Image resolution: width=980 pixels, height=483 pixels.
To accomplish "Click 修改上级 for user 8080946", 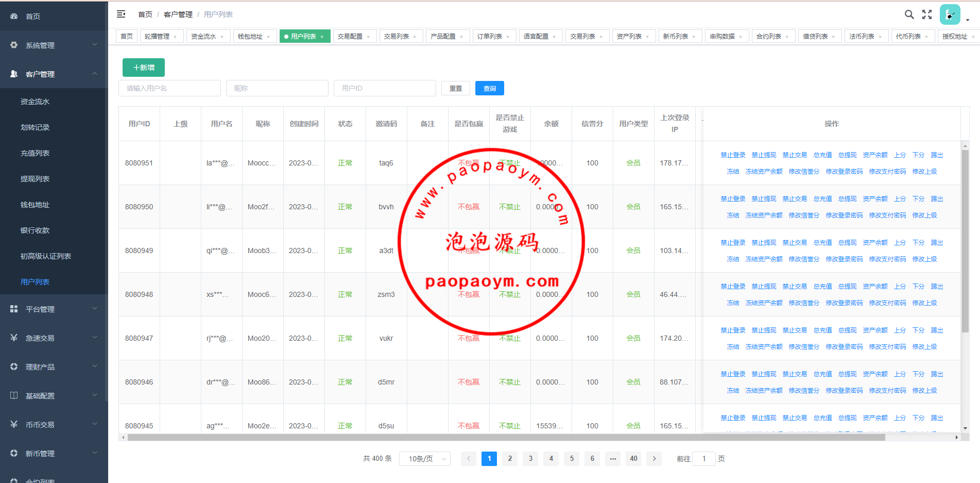I will coord(924,391).
